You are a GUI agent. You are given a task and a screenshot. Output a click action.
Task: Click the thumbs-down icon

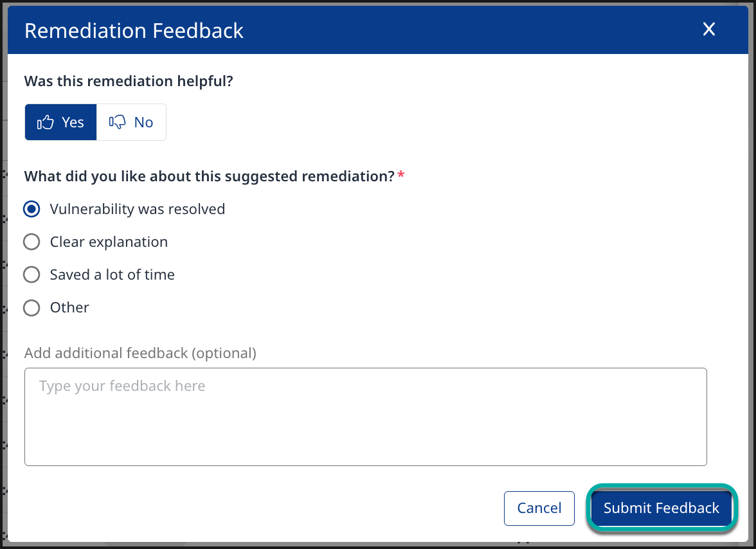tap(117, 122)
